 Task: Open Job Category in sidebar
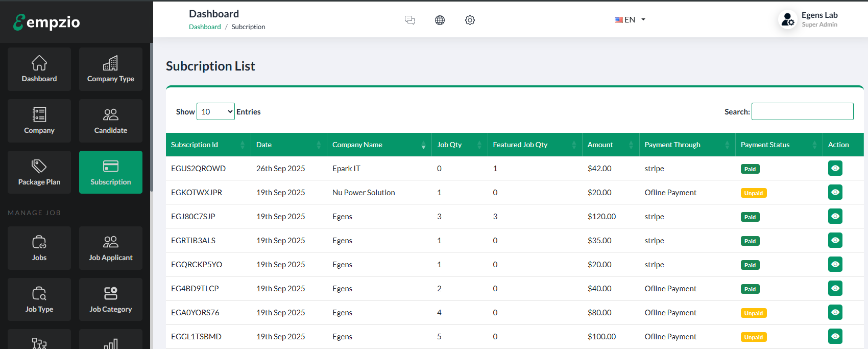click(x=110, y=299)
